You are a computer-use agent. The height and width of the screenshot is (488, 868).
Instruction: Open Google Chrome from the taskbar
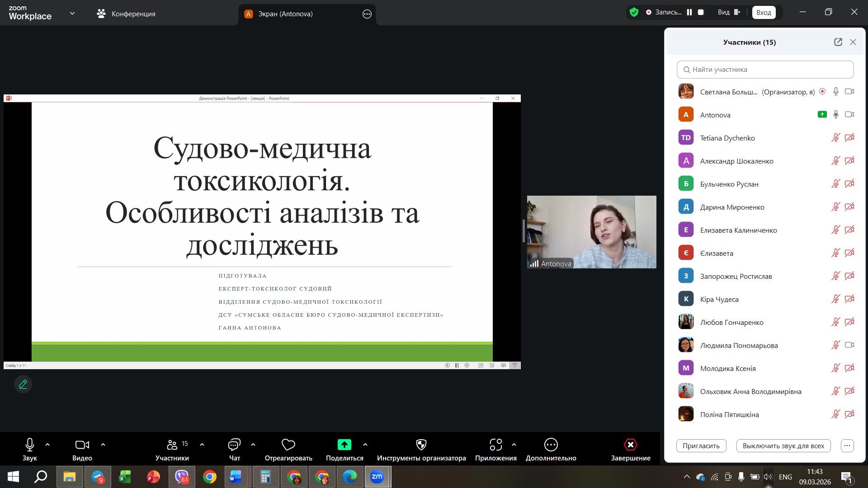[x=209, y=477]
